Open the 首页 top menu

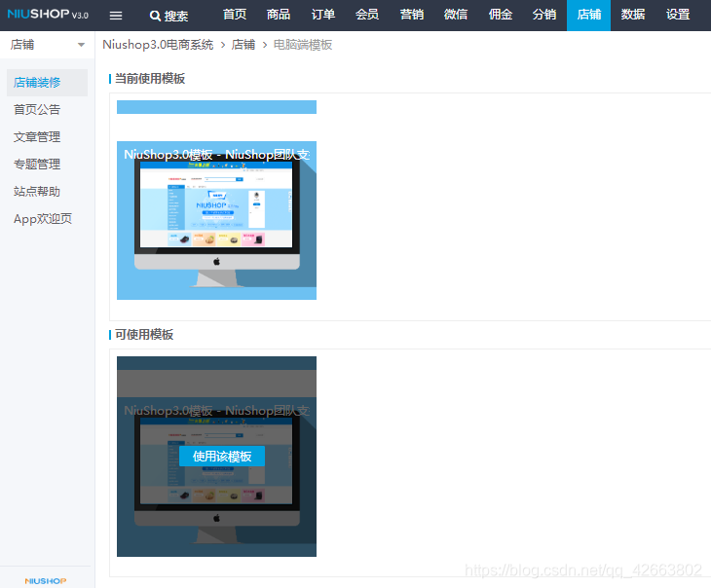[x=235, y=15]
